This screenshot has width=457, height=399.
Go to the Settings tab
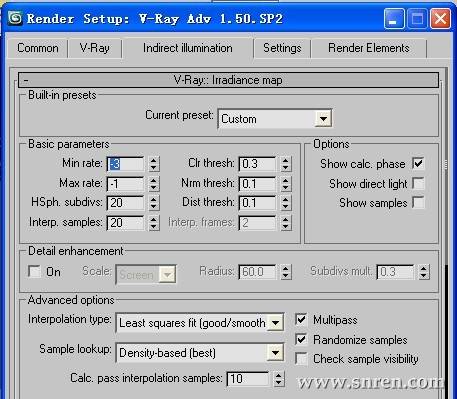[x=282, y=48]
